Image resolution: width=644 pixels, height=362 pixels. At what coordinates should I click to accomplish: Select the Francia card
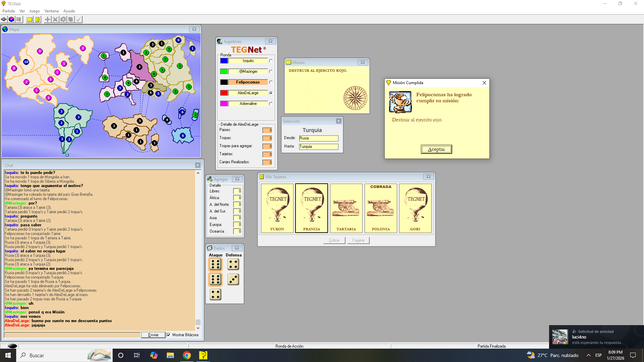pos(311,208)
